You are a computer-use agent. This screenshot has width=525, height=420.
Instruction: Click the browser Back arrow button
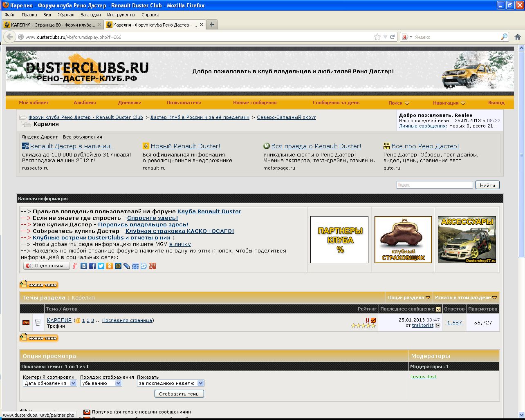click(x=9, y=37)
